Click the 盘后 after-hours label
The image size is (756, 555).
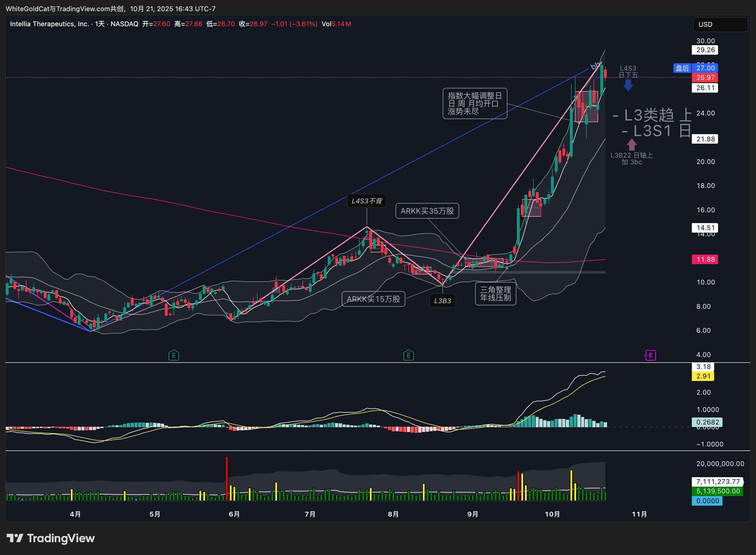click(682, 68)
